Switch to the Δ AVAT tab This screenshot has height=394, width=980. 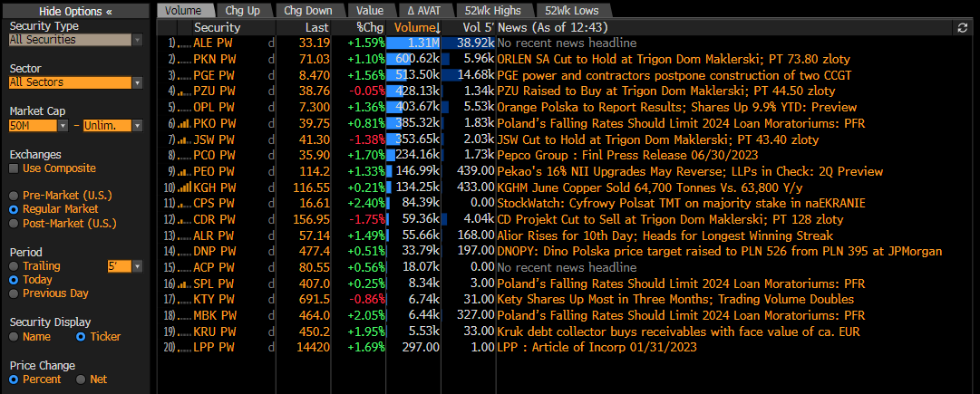(x=423, y=11)
